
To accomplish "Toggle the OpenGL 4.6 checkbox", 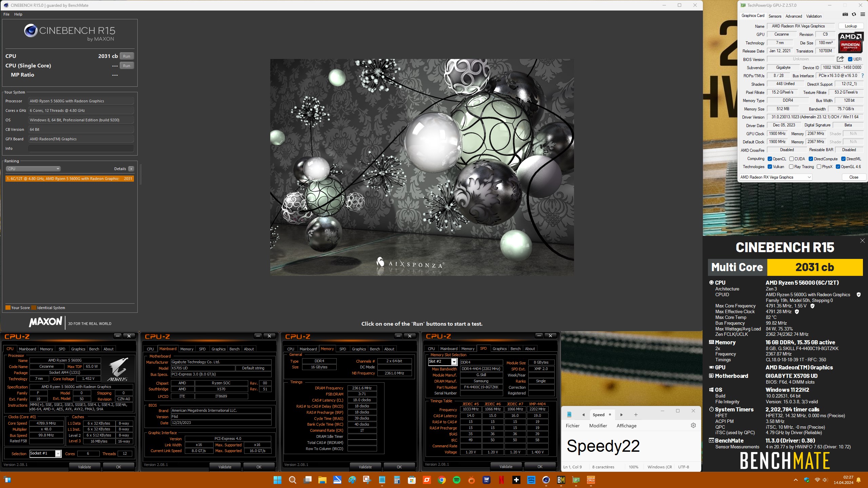I will click(x=838, y=167).
